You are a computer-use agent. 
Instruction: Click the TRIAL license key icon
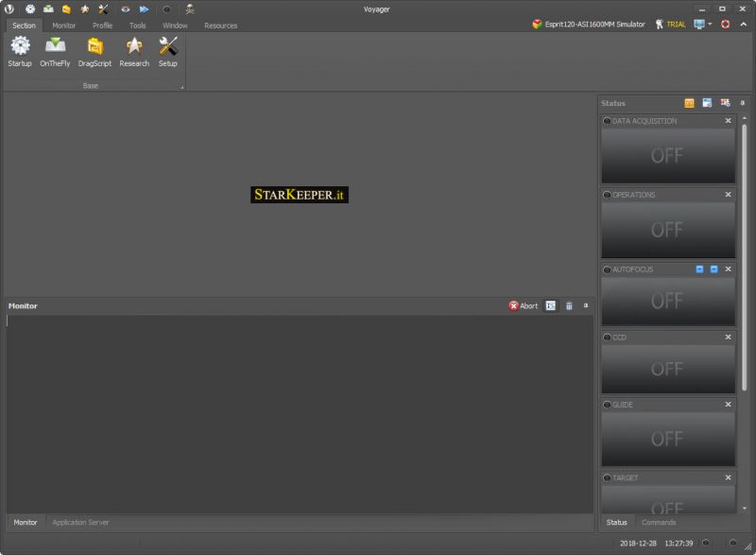pos(659,24)
